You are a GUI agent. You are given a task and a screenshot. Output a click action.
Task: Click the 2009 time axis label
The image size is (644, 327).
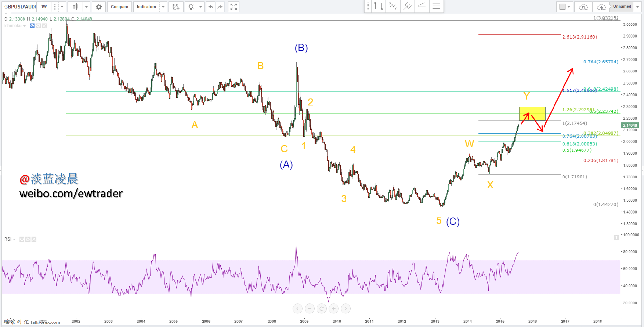(304, 321)
